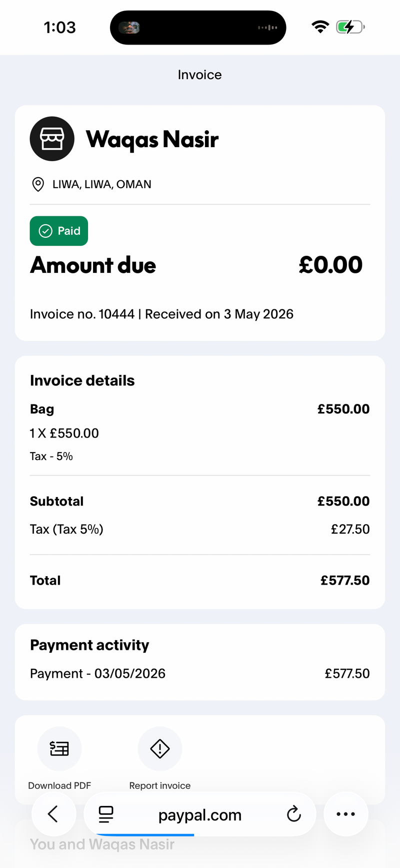The width and height of the screenshot is (400, 868).
Task: Open the page options icon beside the URL
Action: (106, 814)
